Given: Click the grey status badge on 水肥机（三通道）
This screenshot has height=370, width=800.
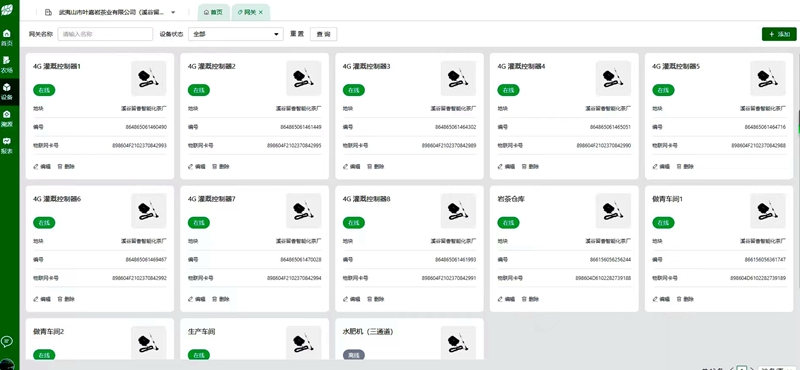Looking at the screenshot, I should (x=354, y=355).
